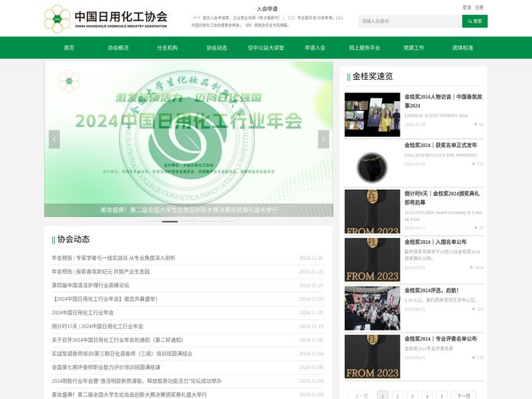532x399 pixels.
Task: Click the 金桂奖速览 section heading
Action: [372, 76]
